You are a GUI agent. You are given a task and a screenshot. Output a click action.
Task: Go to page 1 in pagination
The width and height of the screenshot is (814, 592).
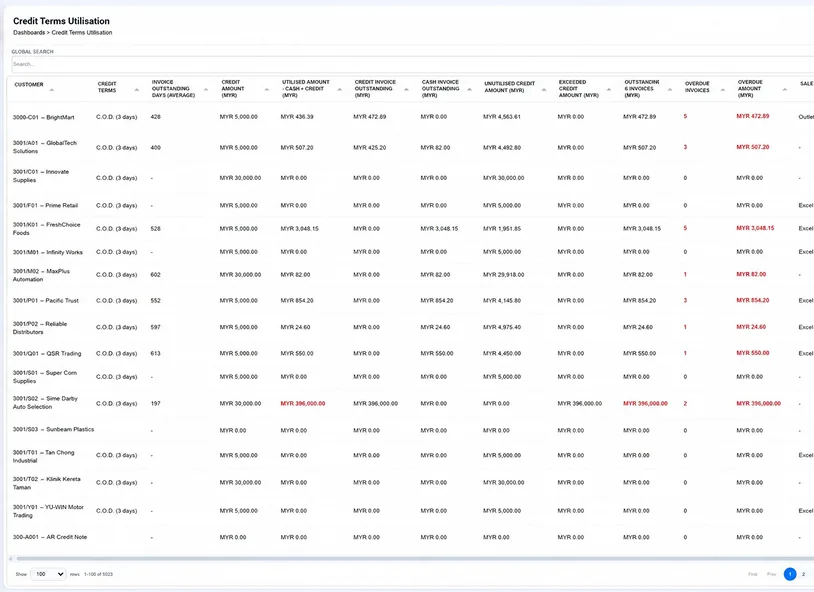pyautogui.click(x=790, y=574)
